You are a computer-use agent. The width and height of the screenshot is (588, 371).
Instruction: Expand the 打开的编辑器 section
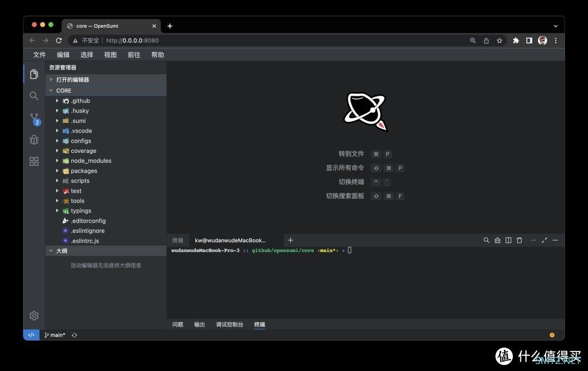[106, 79]
